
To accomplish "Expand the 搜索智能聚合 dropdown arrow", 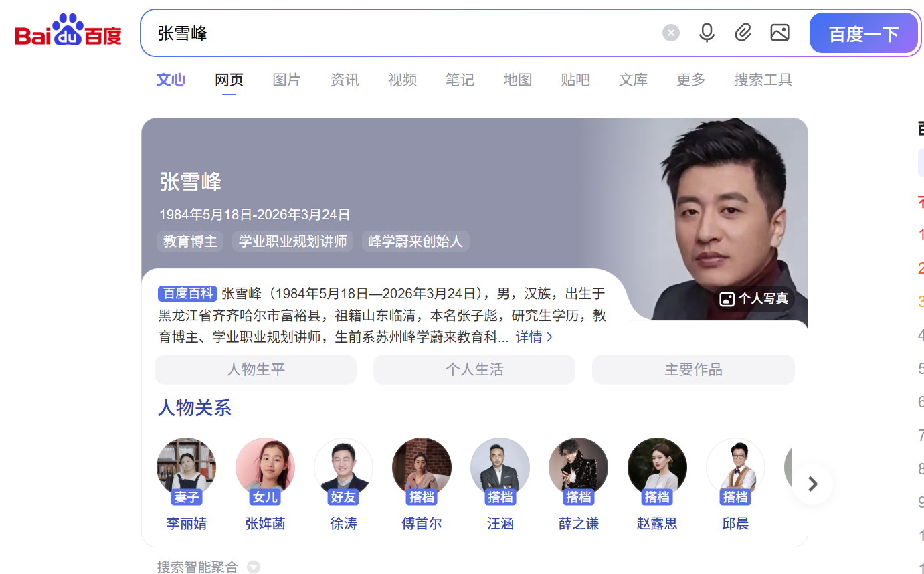I will (253, 567).
